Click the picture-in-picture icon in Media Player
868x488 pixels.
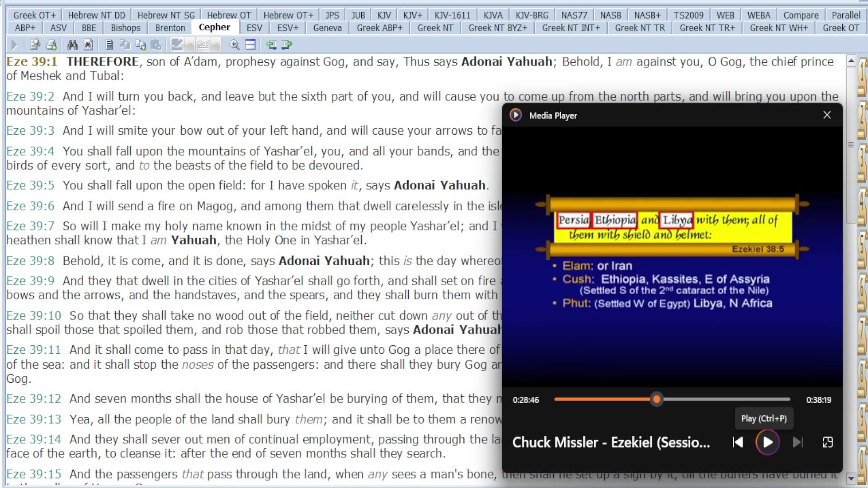click(827, 442)
